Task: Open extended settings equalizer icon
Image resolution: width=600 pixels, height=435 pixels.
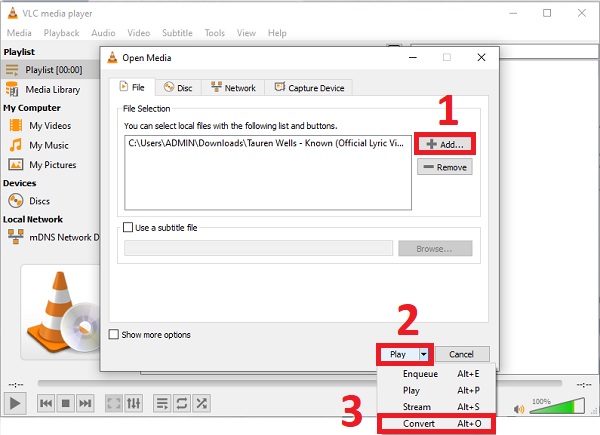Action: [x=134, y=403]
